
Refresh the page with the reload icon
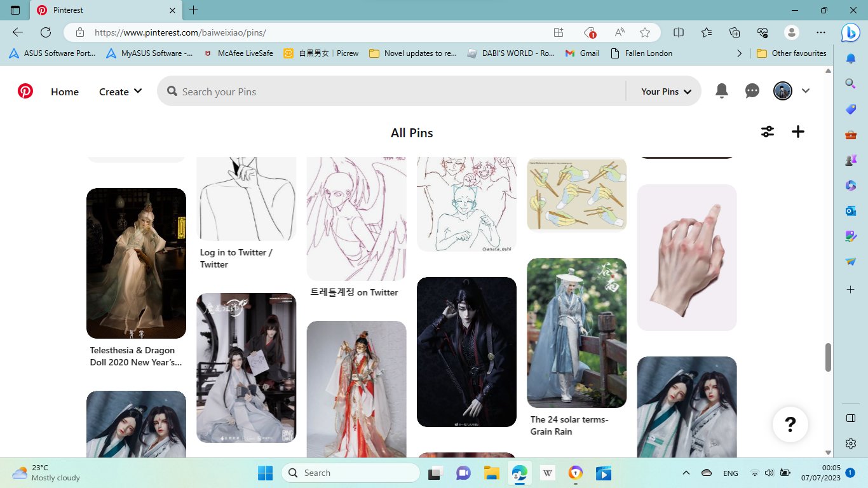pyautogui.click(x=46, y=32)
